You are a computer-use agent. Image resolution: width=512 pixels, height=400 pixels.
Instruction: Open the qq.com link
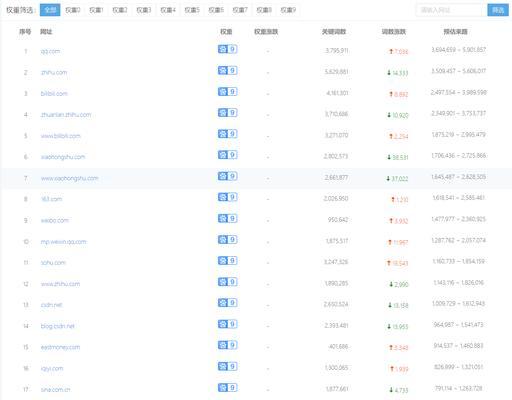[50, 51]
